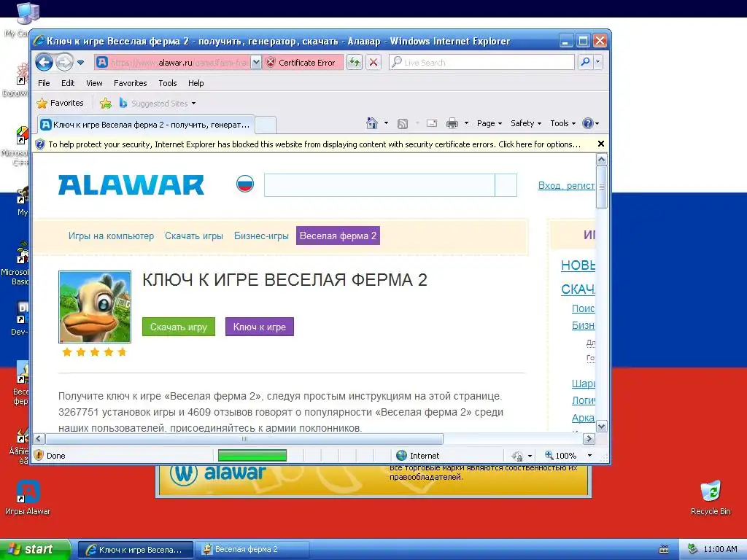Screen dimensions: 747x560
Task: Open the Игры Alawar desktop shortcut
Action: 28,497
